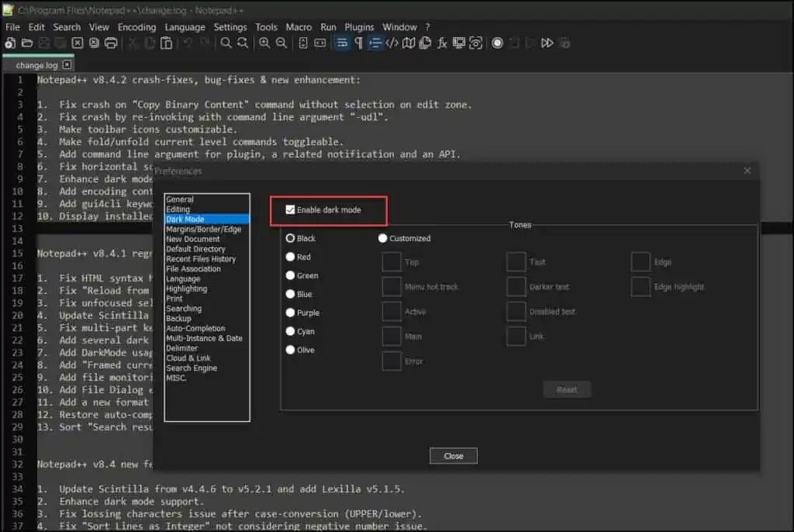Start macro recording with the record icon
The image size is (794, 532).
click(x=497, y=43)
